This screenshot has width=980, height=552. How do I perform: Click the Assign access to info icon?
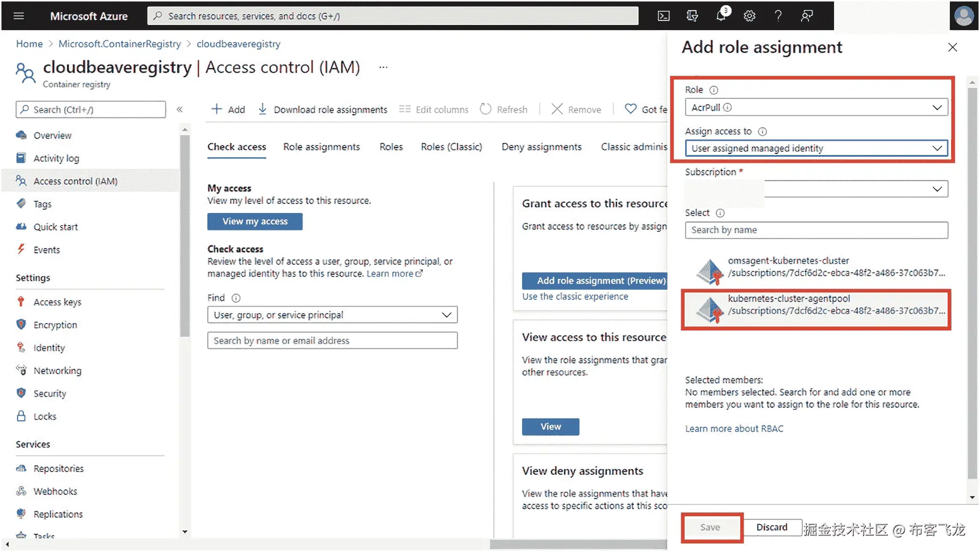click(x=762, y=131)
